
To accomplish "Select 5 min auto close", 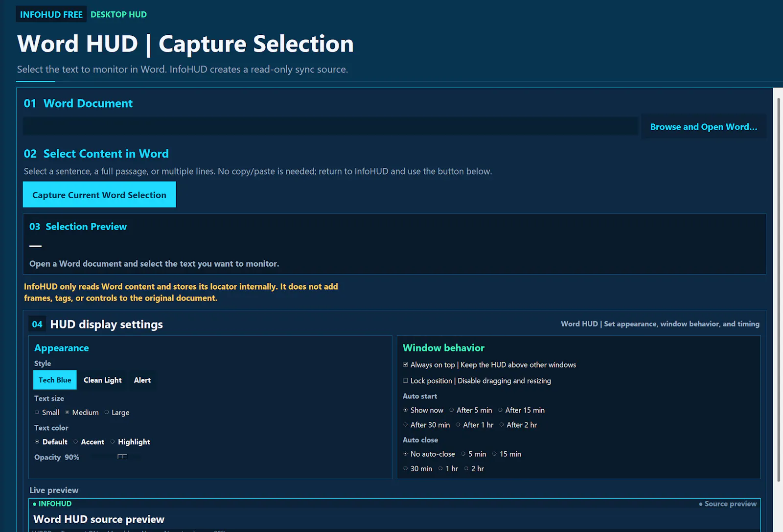I will [473, 454].
